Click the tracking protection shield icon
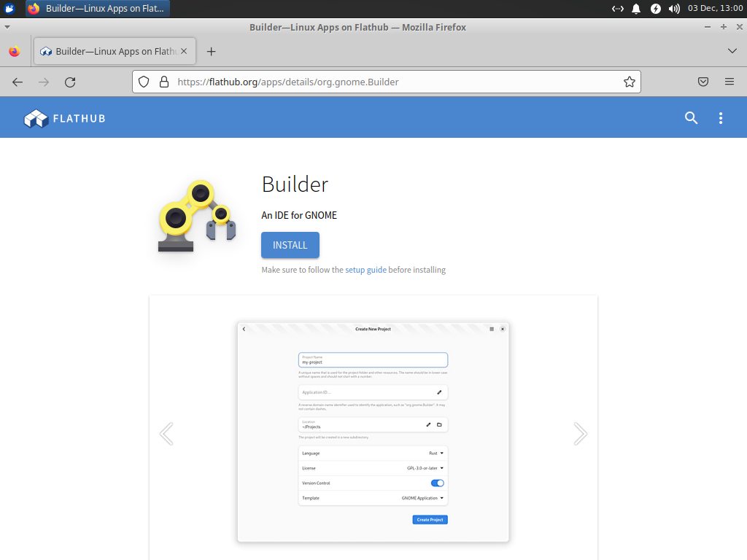This screenshot has height=560, width=747. [x=143, y=82]
